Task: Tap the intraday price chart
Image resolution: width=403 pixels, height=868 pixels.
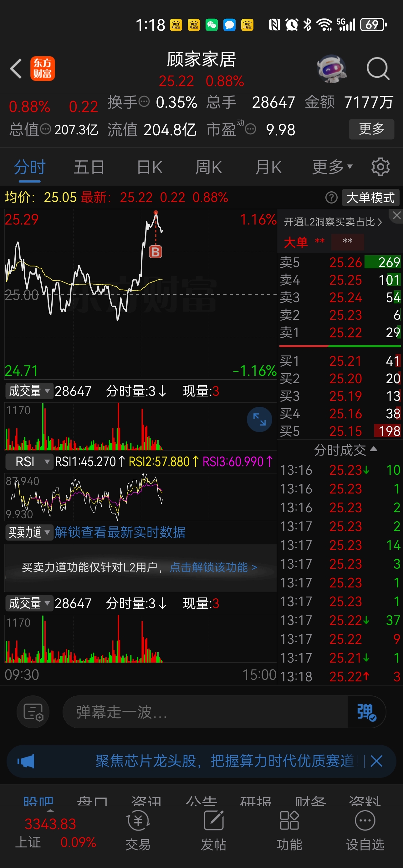Action: pos(140,294)
